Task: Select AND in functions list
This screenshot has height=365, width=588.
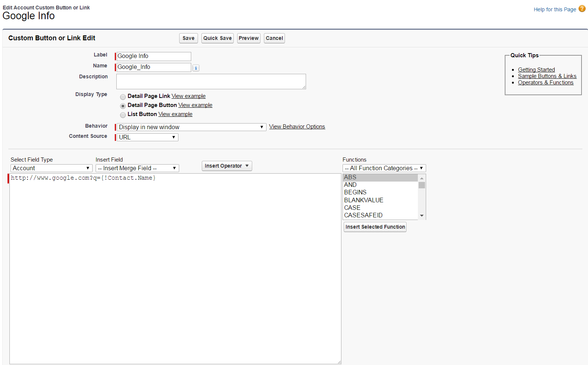Action: coord(381,185)
